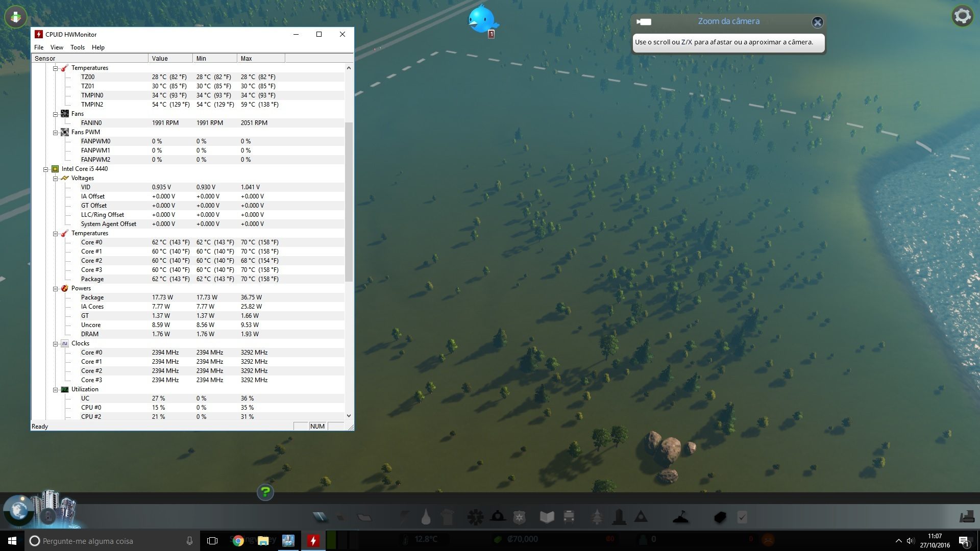Screen dimensions: 980x551
Task: Open Task View on taskbar
Action: [212, 541]
